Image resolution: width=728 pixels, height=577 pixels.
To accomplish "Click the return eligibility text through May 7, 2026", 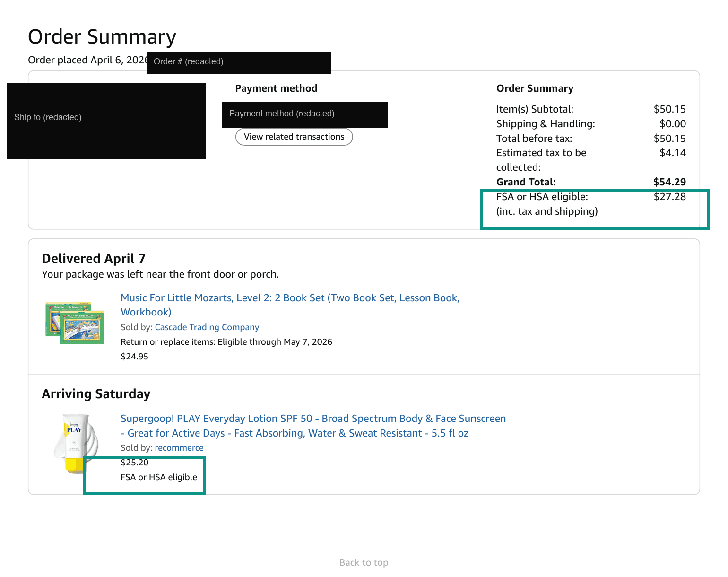I will (226, 342).
